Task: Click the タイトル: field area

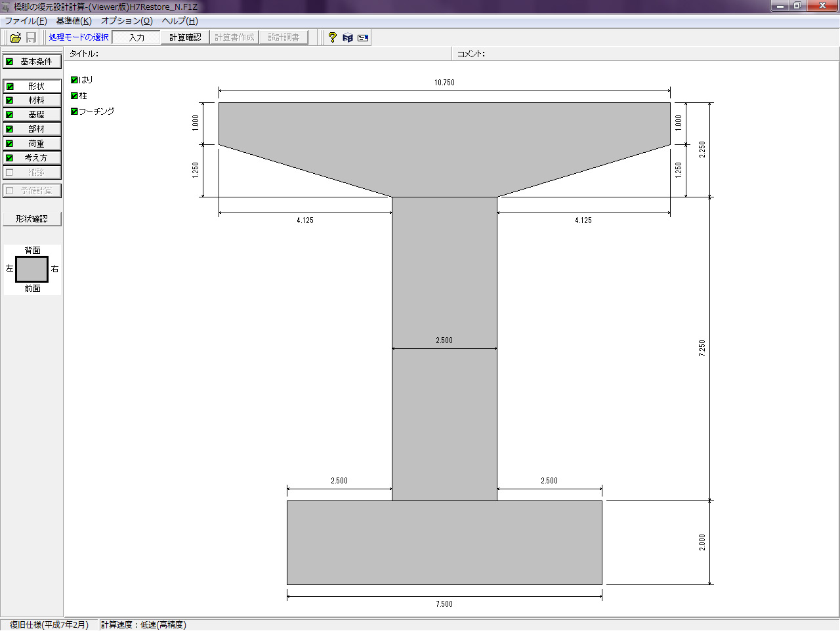Action: point(259,54)
